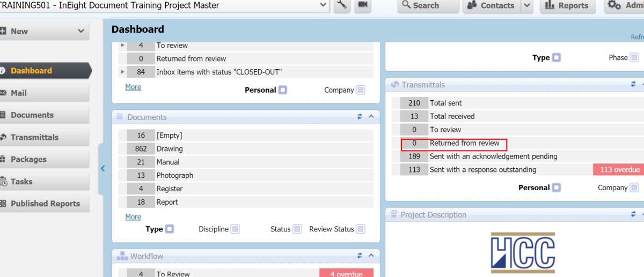The width and height of the screenshot is (644, 277).
Task: Click the 113 overdue badge
Action: coord(618,169)
